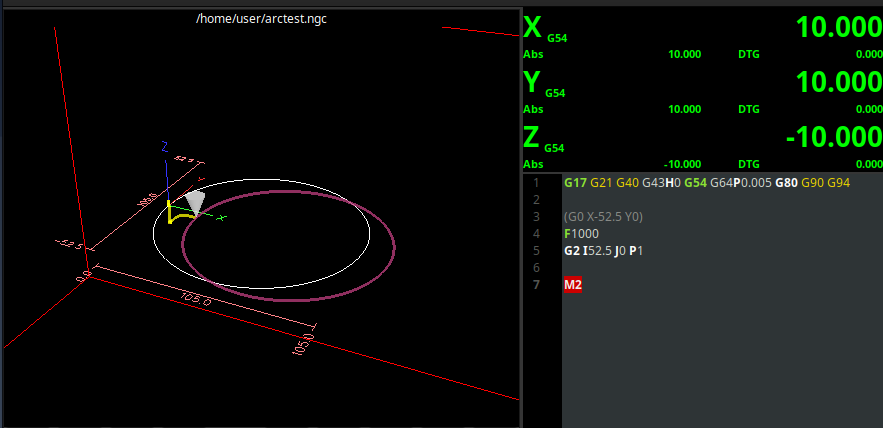Click the F1000 feed rate line

coord(585,233)
